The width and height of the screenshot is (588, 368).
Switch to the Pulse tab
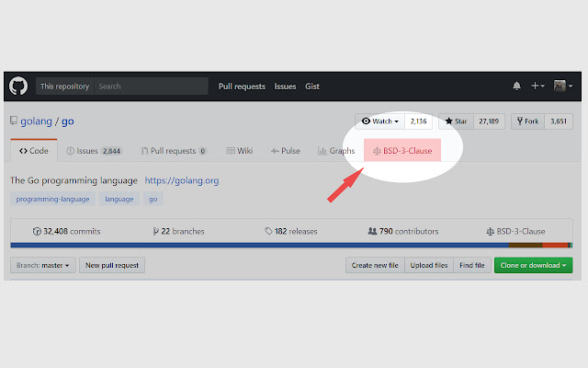pos(286,151)
